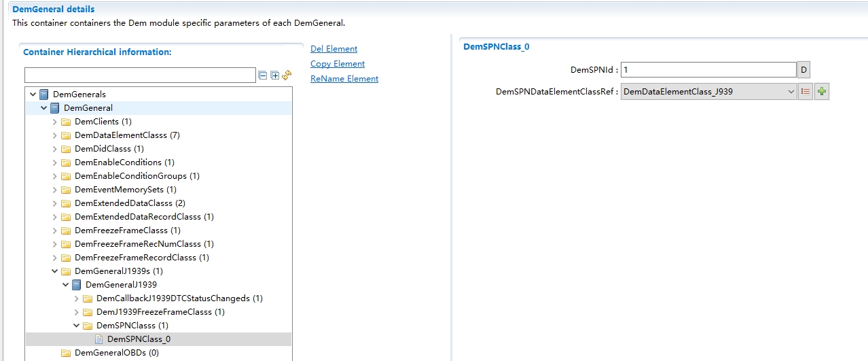
Task: Click the refresh/sync hierarchy icon
Action: 287,75
